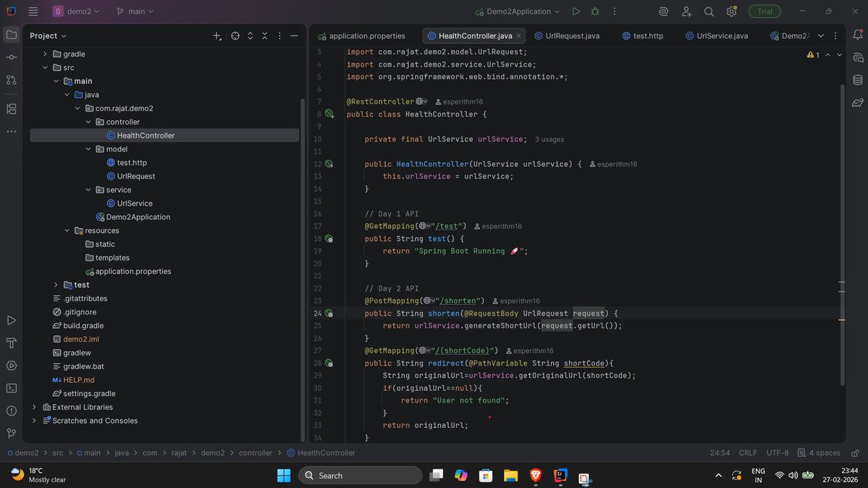868x488 pixels.
Task: Open the Structure tool window
Action: tap(11, 109)
